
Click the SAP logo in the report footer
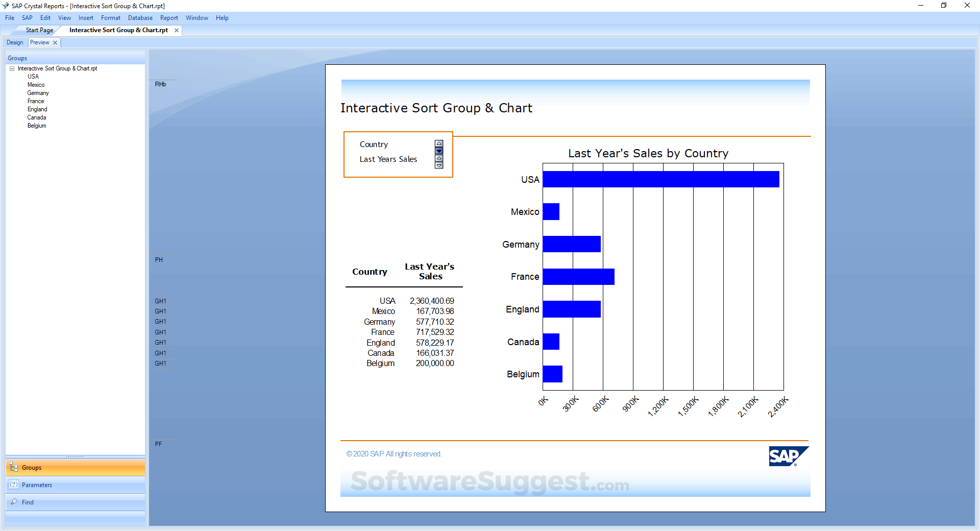pyautogui.click(x=788, y=456)
